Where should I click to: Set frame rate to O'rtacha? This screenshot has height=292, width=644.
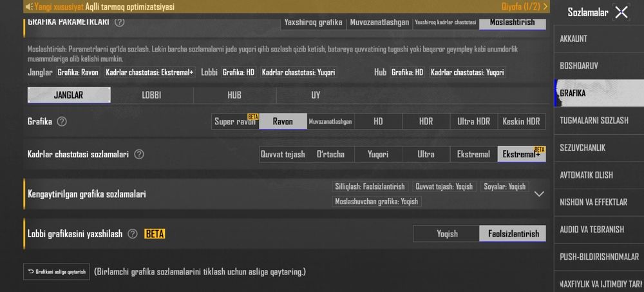tap(330, 154)
